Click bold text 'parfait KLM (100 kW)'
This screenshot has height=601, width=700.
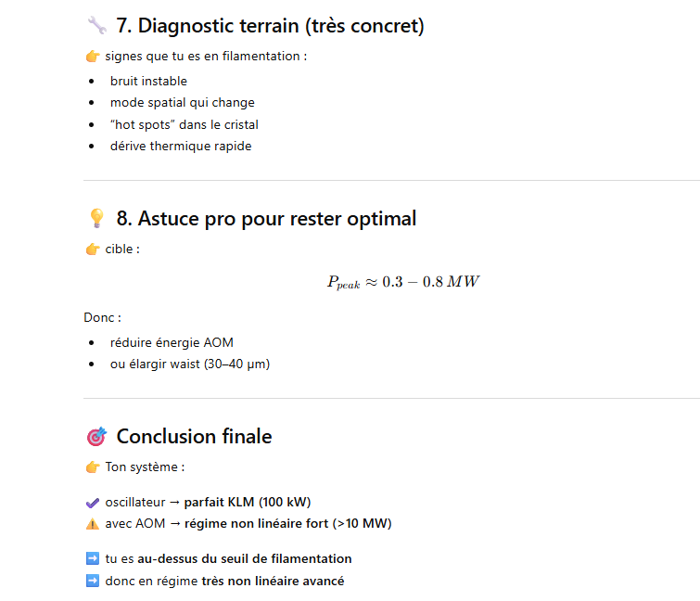click(248, 503)
